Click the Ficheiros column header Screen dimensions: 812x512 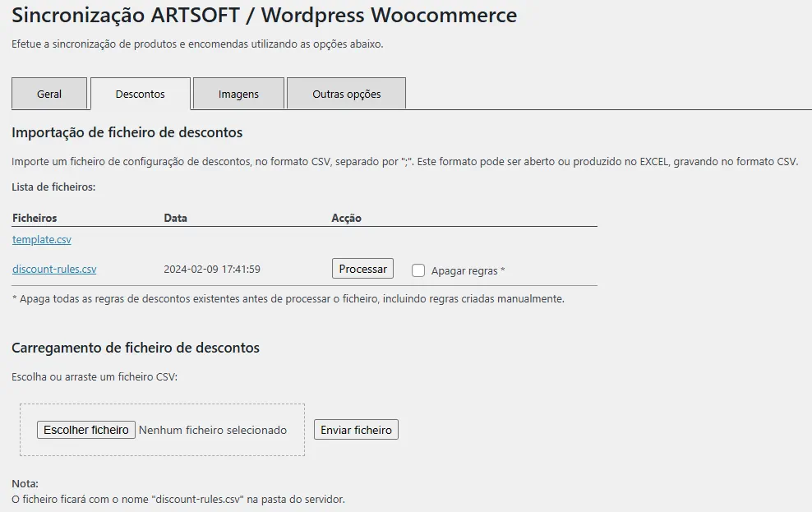click(35, 218)
